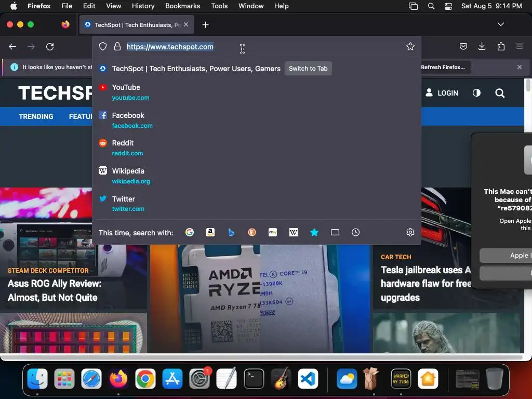Open the Extensions puzzle icon
Viewport: 532px width, 399px height.
pos(501,46)
